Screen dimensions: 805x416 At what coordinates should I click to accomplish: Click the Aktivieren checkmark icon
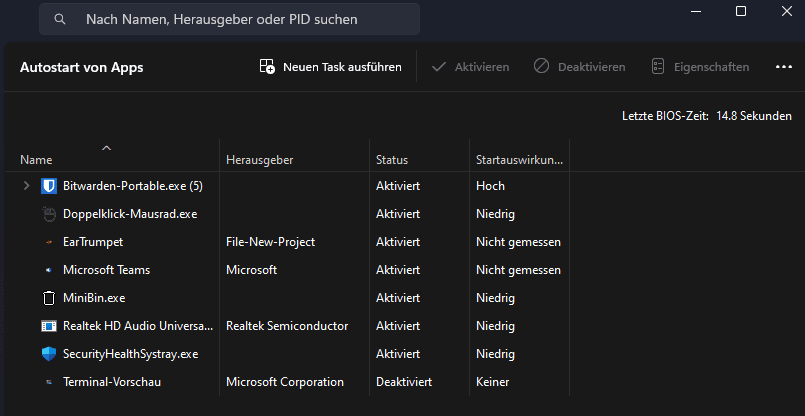click(x=439, y=67)
